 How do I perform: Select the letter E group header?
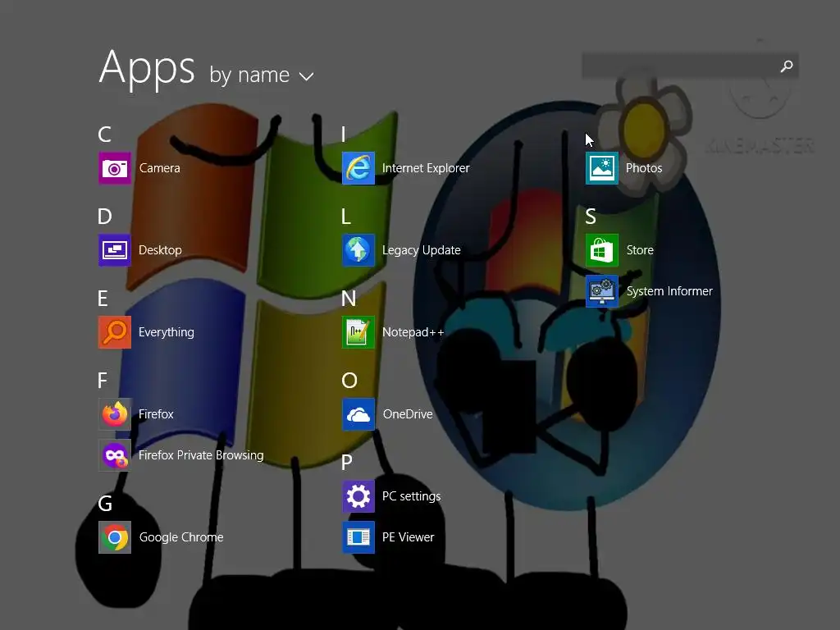pyautogui.click(x=103, y=299)
